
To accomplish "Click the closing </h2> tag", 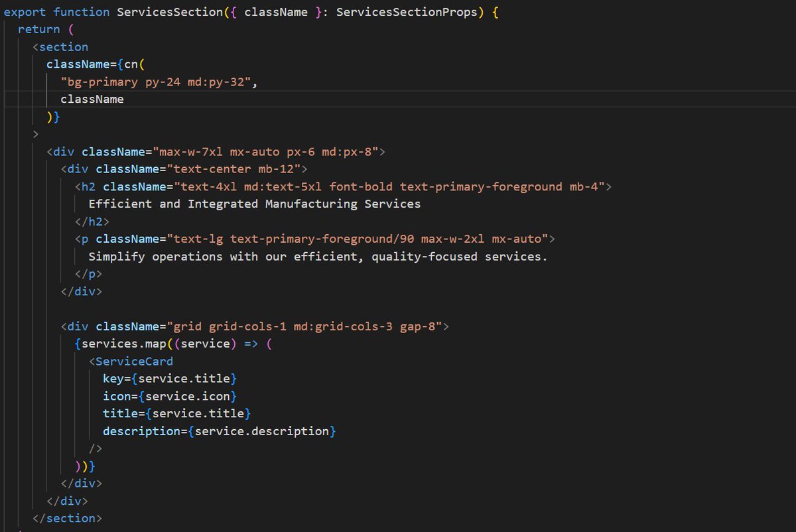I will pyautogui.click(x=92, y=222).
